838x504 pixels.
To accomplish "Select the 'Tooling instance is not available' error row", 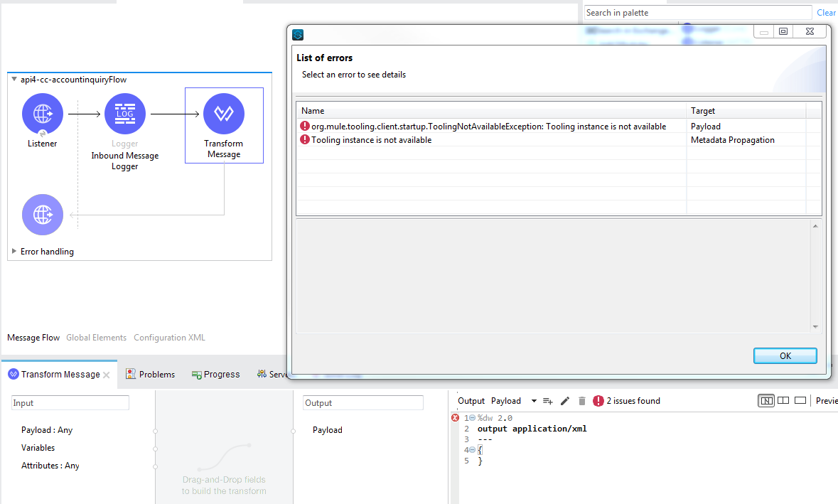I will tap(559, 139).
